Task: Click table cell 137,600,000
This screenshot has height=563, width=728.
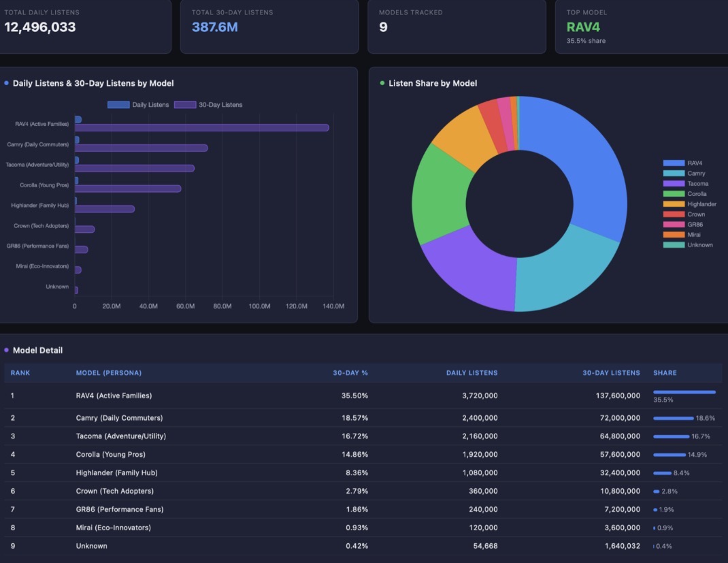Action: point(618,396)
